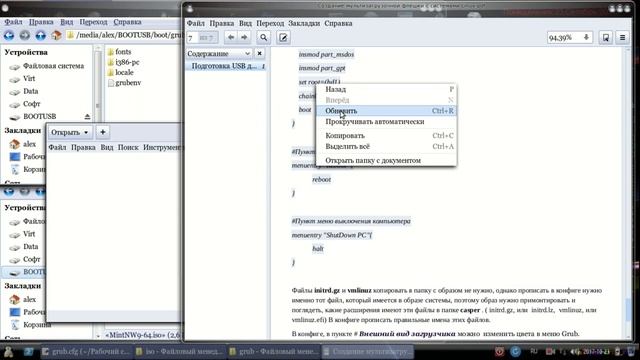This screenshot has height=360, width=640.
Task: Click path bar in top file manager
Action: pos(124,36)
